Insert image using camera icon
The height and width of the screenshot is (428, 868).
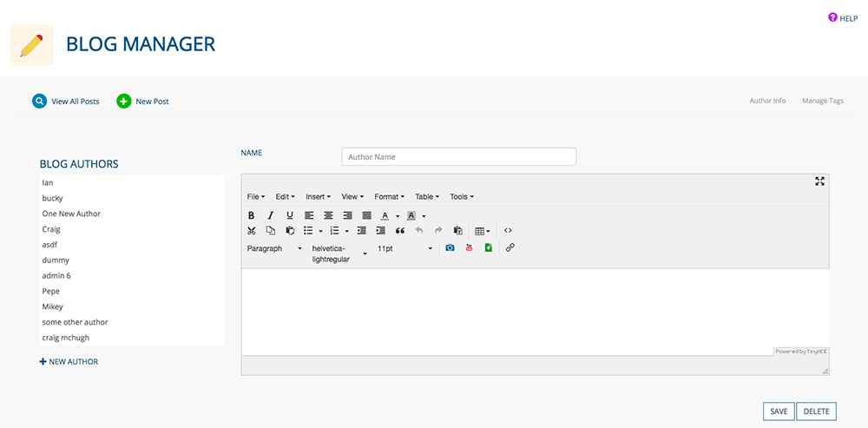(450, 248)
